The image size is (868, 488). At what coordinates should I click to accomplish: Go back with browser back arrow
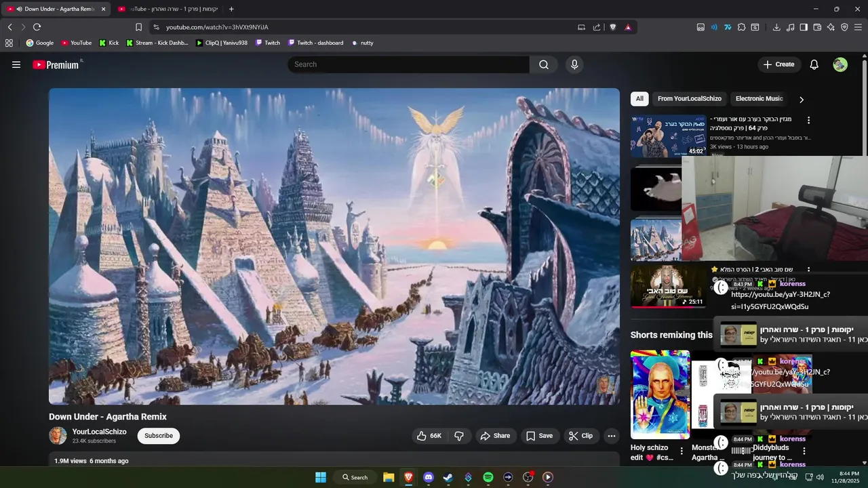[x=9, y=27]
